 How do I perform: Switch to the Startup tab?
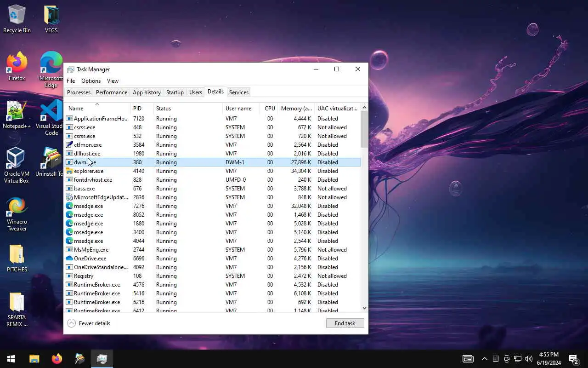175,92
